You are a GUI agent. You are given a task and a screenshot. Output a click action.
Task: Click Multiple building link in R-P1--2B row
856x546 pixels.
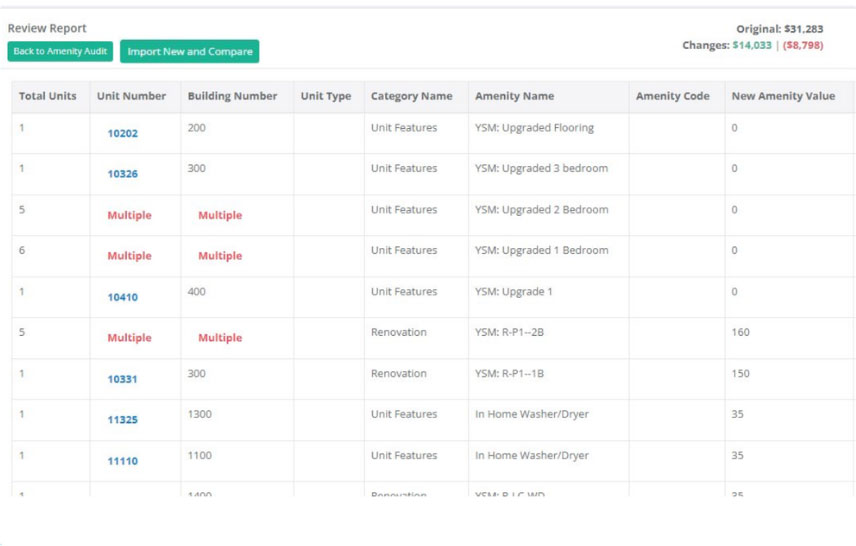point(220,337)
